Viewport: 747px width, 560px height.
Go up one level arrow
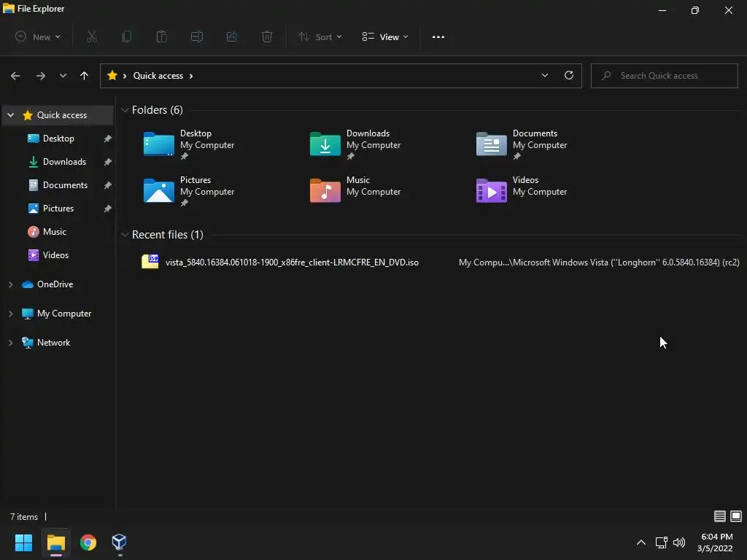[85, 76]
